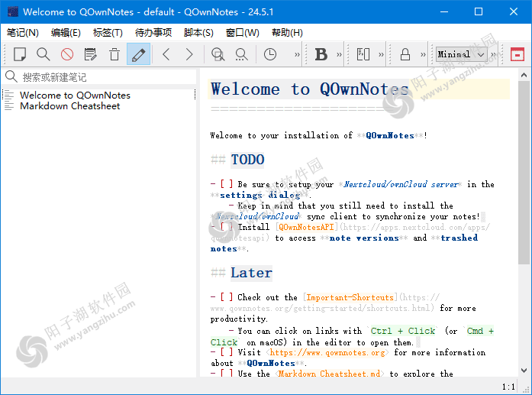Image resolution: width=532 pixels, height=395 pixels.
Task: Click the Later heading in editor
Action: point(251,273)
